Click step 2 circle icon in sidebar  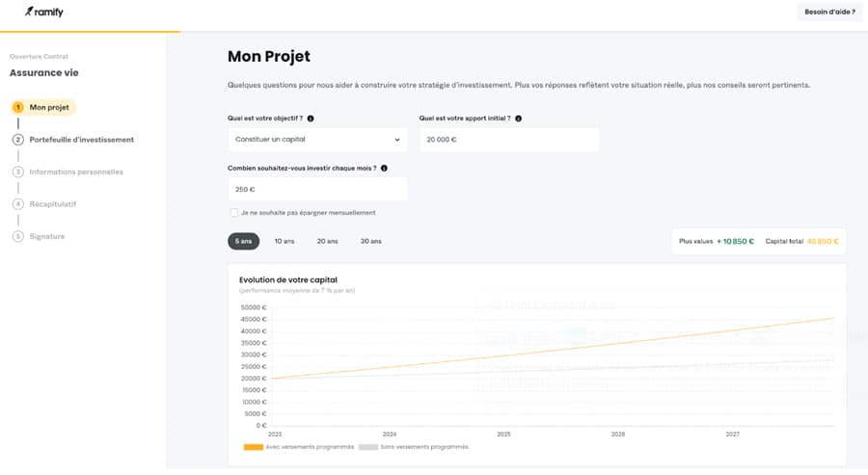[x=18, y=140]
